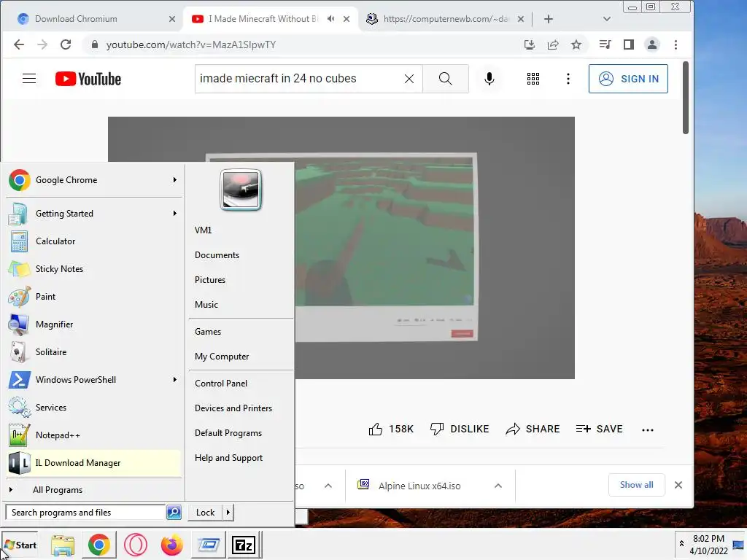Go to YouTube home logo

pos(88,79)
